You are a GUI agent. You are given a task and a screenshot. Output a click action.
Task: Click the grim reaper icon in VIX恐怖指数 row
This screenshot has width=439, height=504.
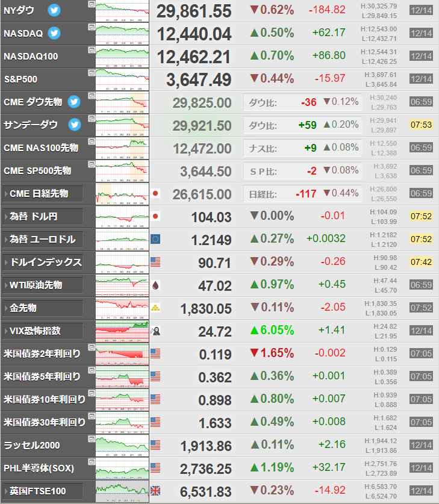tap(155, 331)
